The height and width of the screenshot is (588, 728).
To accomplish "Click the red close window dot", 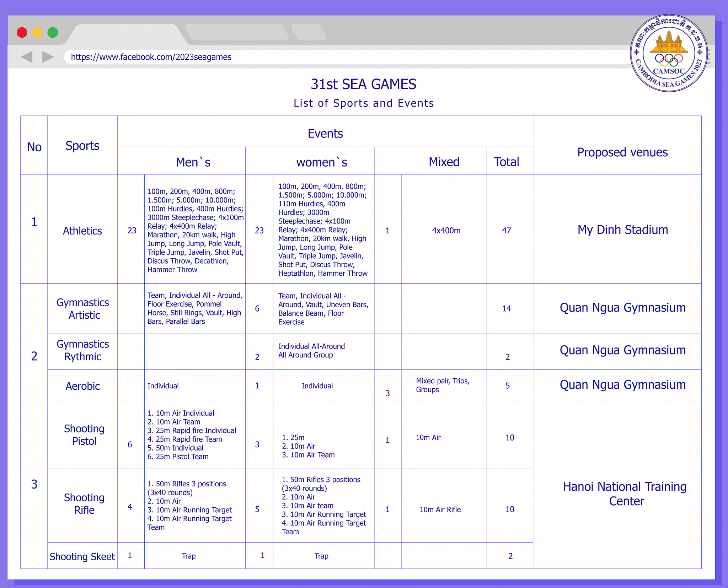I will click(x=22, y=32).
